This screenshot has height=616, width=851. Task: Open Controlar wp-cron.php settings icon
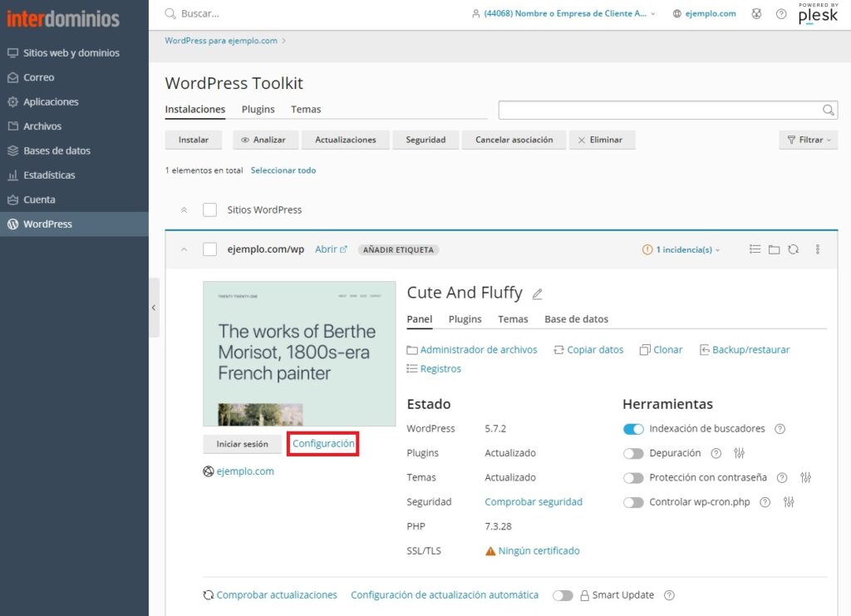(789, 502)
